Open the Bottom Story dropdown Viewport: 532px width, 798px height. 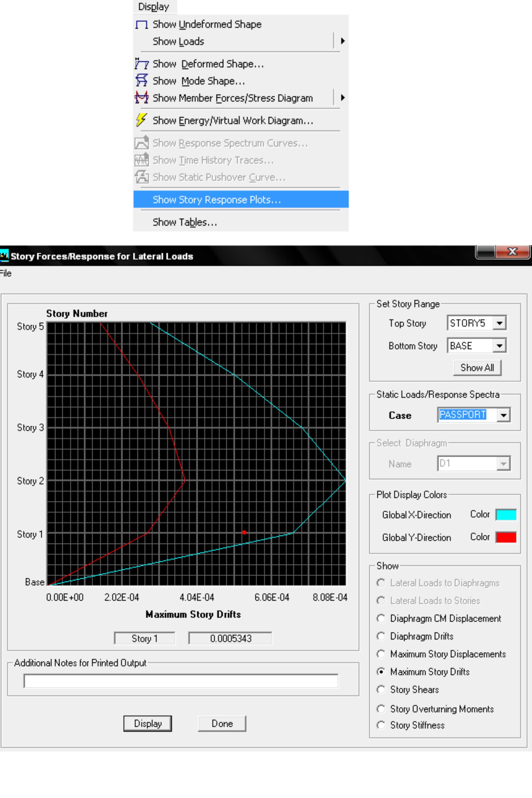click(500, 346)
